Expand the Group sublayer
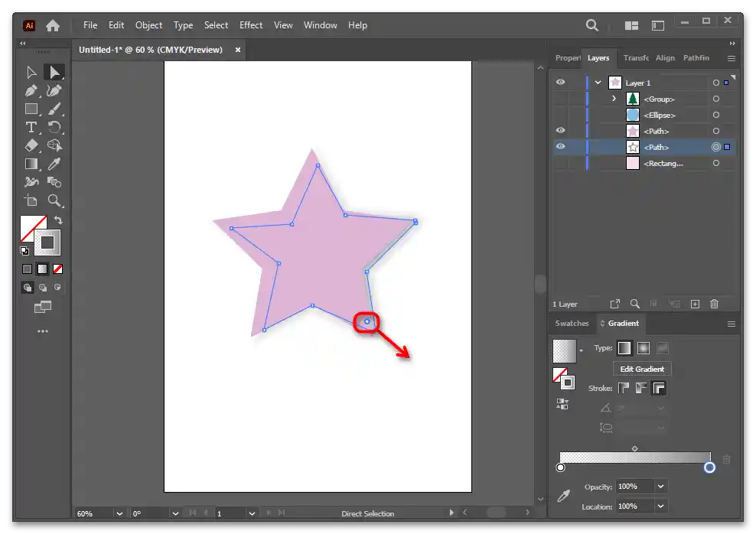Screen dimensions: 756x534 coord(614,99)
